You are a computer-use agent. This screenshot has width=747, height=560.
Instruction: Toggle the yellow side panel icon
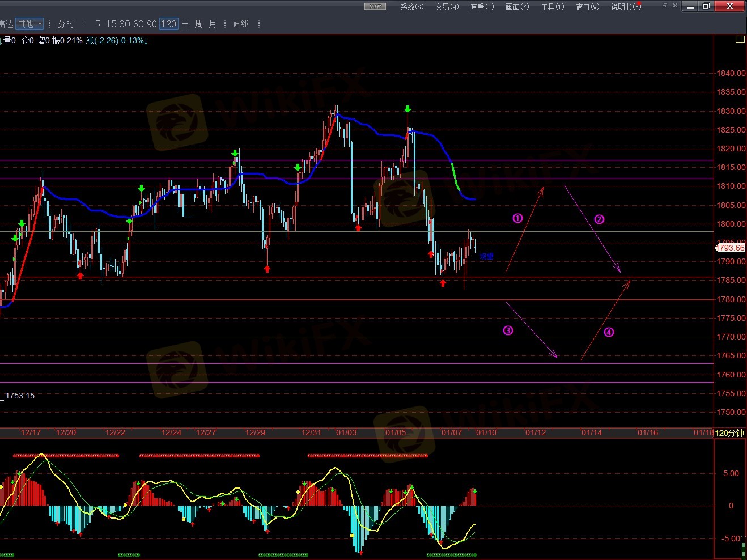[740, 39]
